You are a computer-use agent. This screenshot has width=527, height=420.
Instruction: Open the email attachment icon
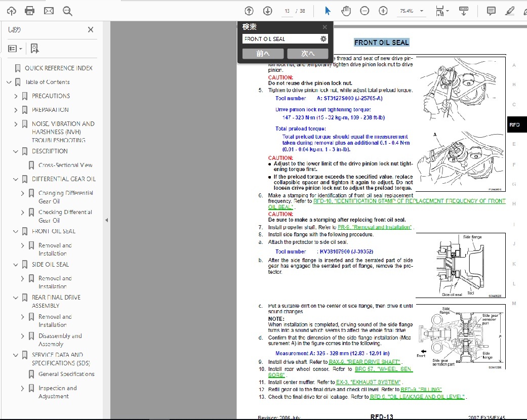click(x=48, y=10)
